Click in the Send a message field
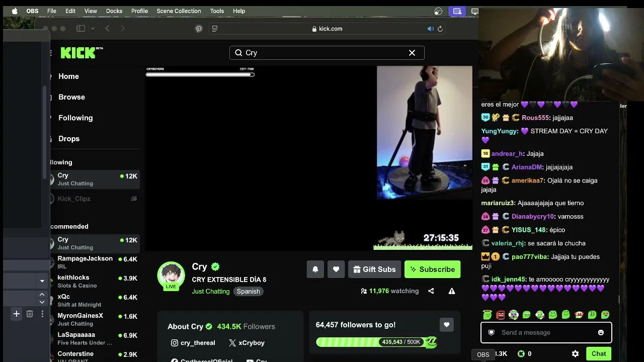Viewport: 644px width, 362px height. 546,333
